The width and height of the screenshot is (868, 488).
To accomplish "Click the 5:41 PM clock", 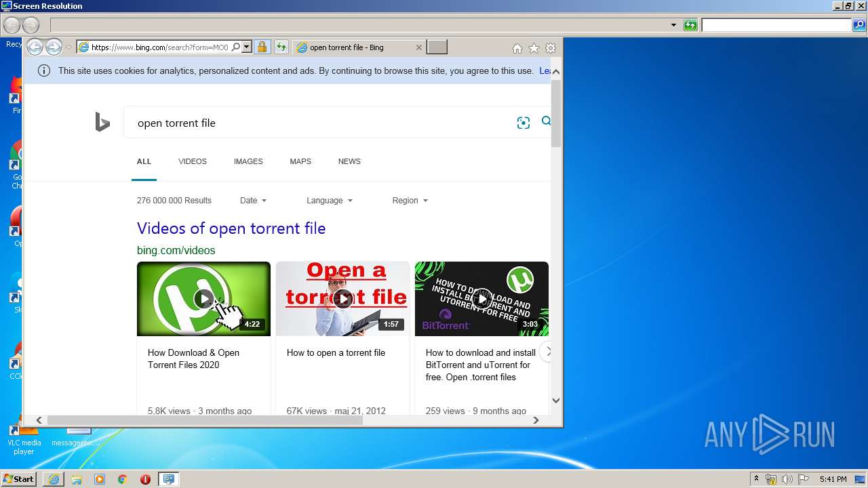I will click(x=833, y=479).
